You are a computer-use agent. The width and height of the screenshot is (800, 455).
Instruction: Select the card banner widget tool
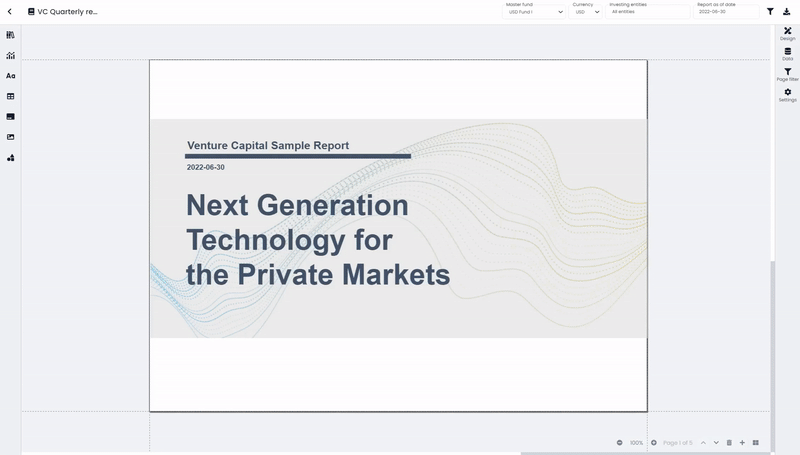10,116
